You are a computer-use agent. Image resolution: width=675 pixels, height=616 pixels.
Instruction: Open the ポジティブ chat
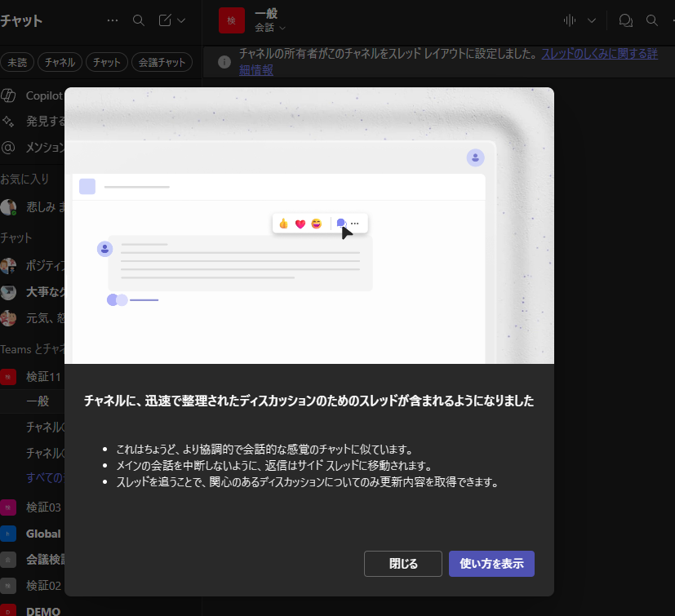[33, 266]
